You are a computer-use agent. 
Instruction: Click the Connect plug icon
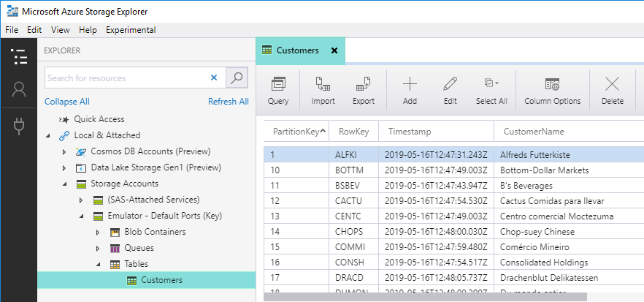[x=18, y=127]
